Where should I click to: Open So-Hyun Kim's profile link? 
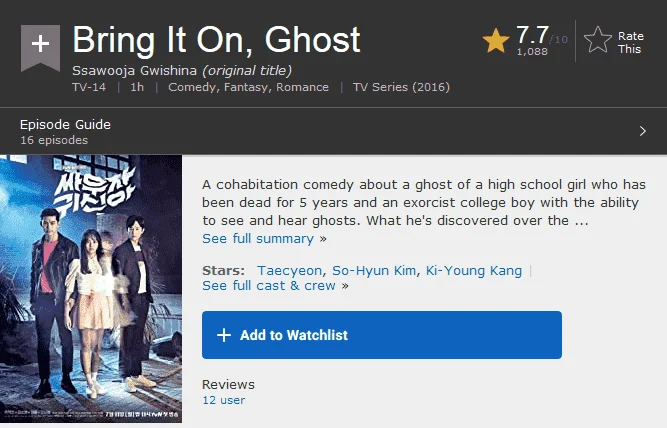pos(374,271)
